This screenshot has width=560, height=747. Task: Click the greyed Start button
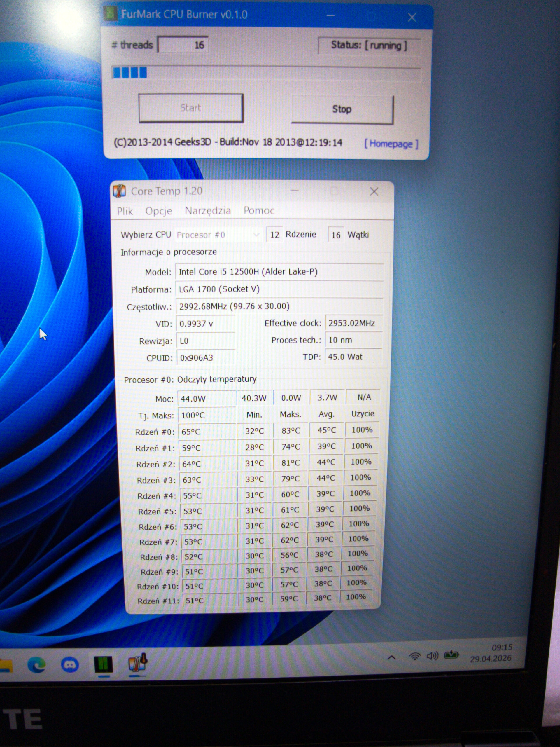click(x=191, y=108)
